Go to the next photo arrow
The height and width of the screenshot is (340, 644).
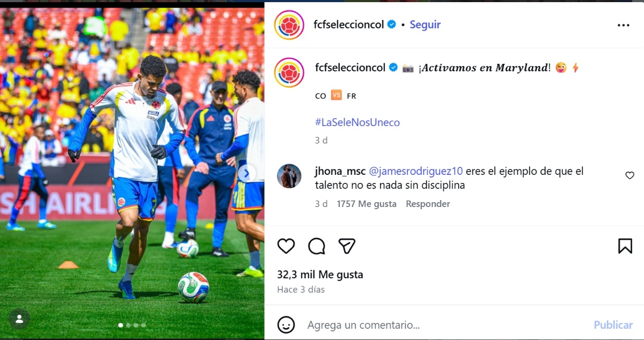(247, 173)
